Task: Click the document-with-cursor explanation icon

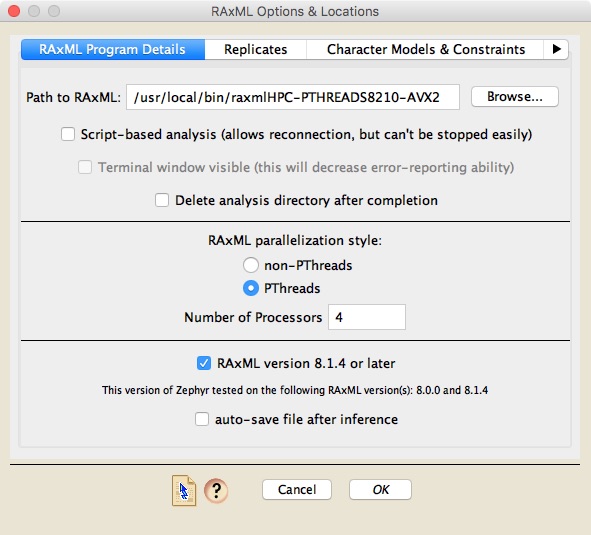Action: (x=184, y=491)
